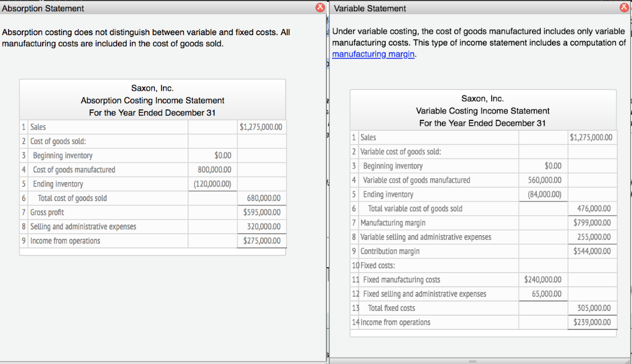The width and height of the screenshot is (632, 364).
Task: Select Income from operations value $239,000.00
Action: [592, 322]
